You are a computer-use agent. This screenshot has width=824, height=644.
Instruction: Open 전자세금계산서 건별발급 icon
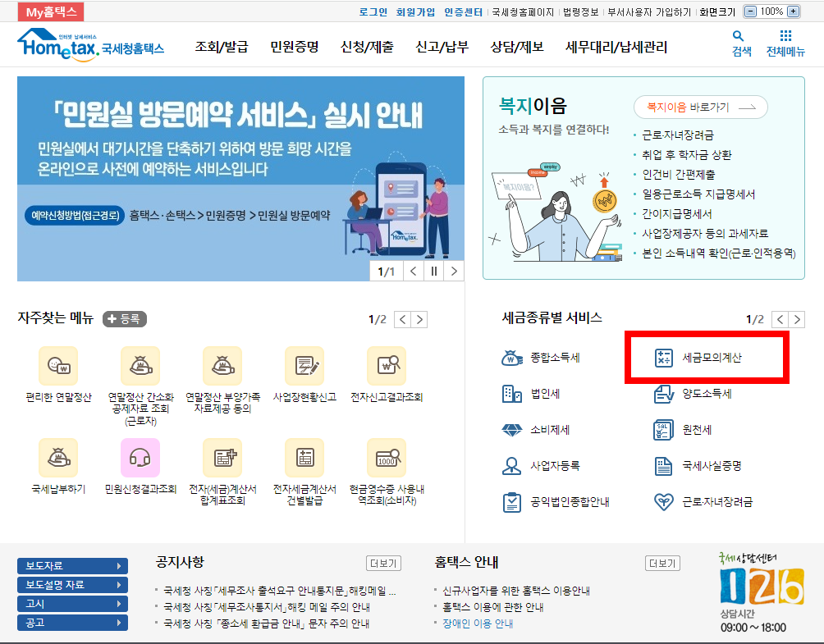click(x=304, y=458)
